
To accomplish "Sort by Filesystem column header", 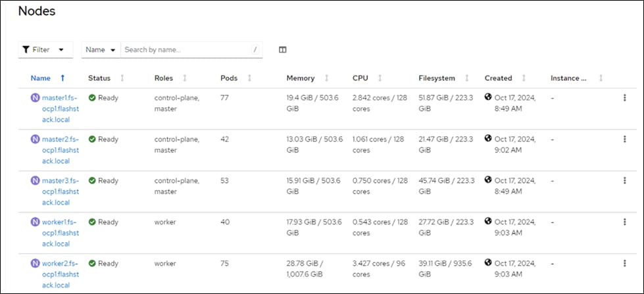I will [x=444, y=78].
